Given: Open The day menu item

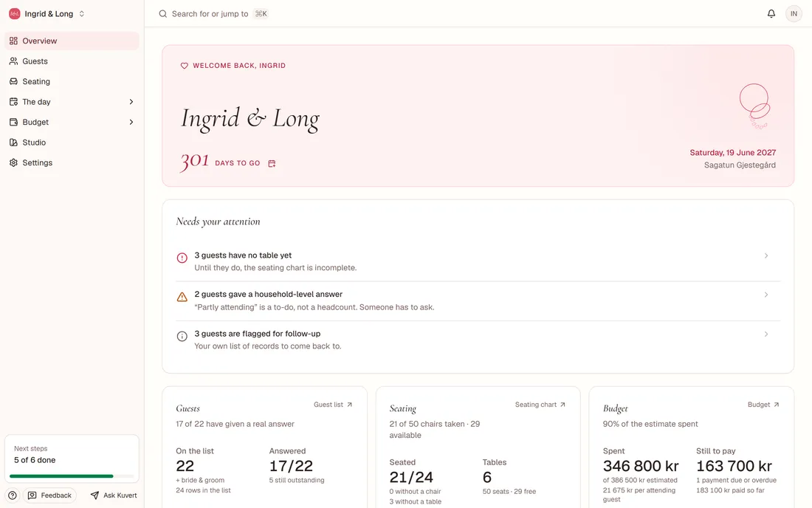Looking at the screenshot, I should click(72, 101).
